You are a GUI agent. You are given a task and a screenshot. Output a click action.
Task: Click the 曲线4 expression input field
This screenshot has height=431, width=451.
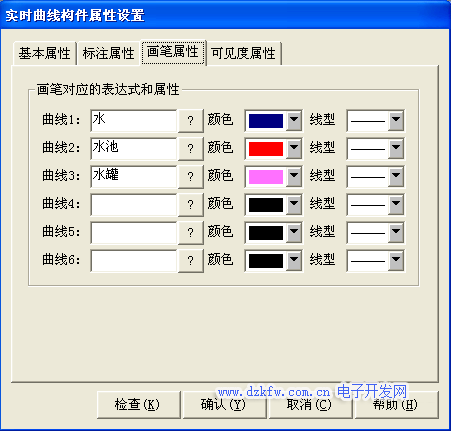coord(134,204)
